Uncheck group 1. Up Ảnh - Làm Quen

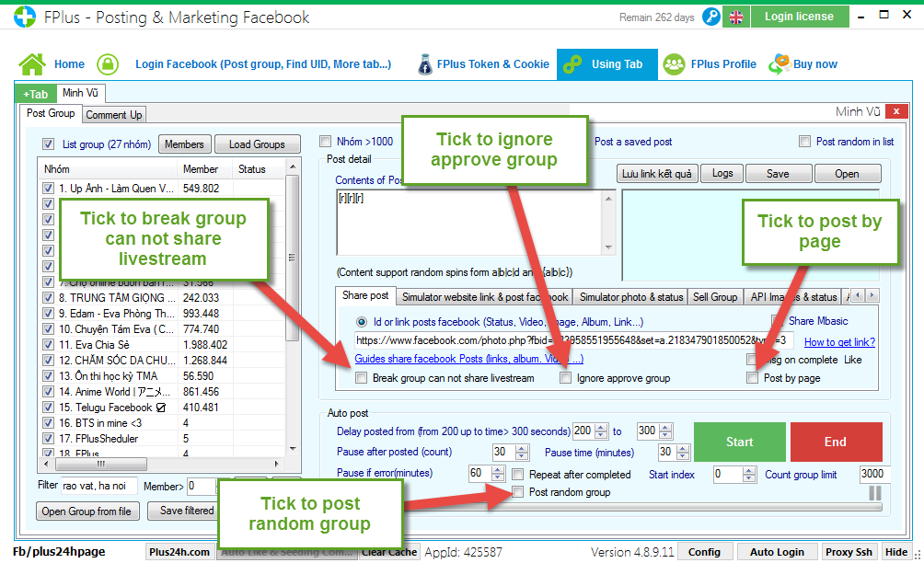pyautogui.click(x=49, y=189)
